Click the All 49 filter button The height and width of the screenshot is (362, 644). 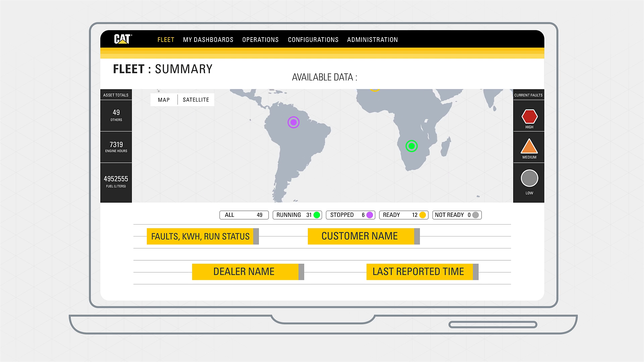pos(244,215)
